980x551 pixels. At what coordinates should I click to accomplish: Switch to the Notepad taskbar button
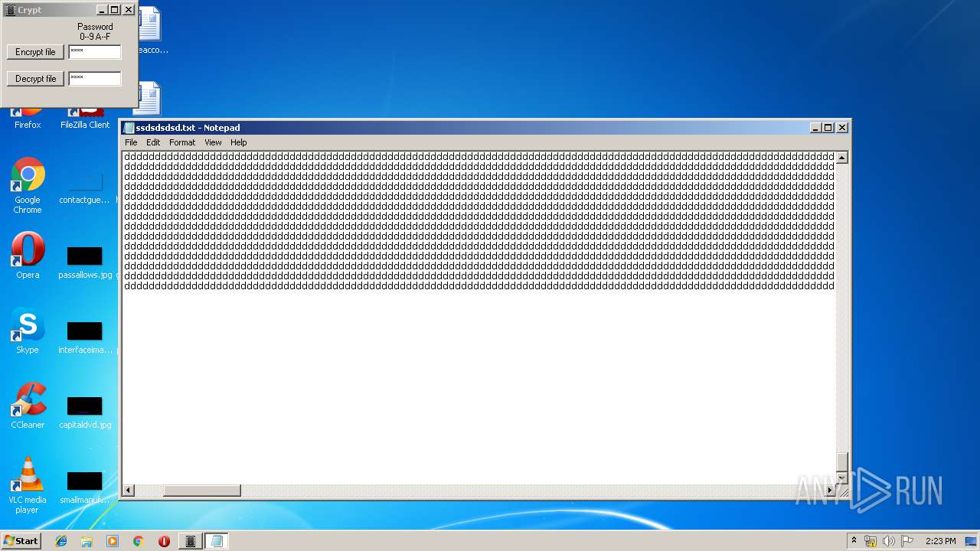[217, 541]
